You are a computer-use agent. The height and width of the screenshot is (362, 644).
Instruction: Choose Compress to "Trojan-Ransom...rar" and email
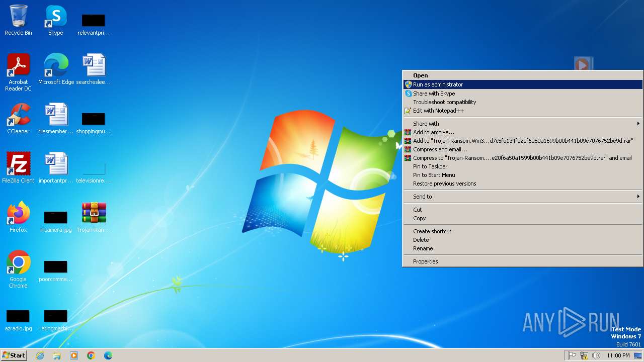click(523, 158)
